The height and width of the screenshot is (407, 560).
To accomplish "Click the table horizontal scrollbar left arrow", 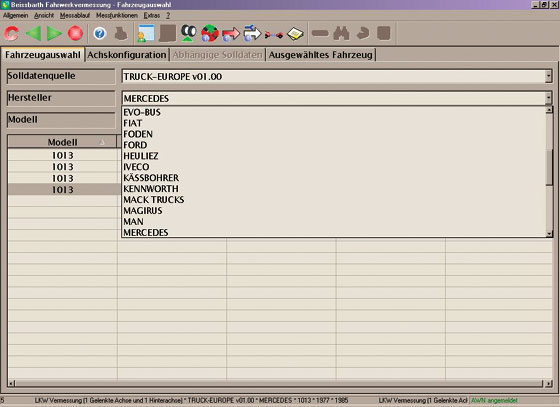I will (x=11, y=383).
